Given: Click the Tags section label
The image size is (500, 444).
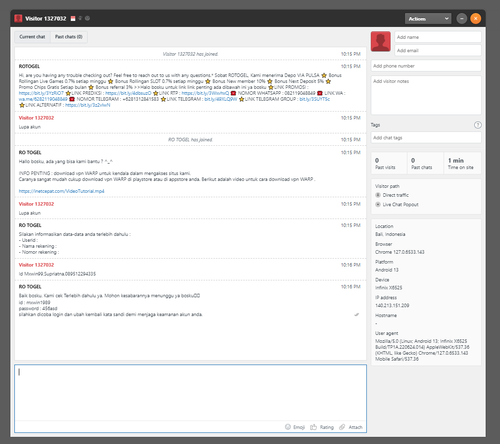Looking at the screenshot, I should [375, 125].
